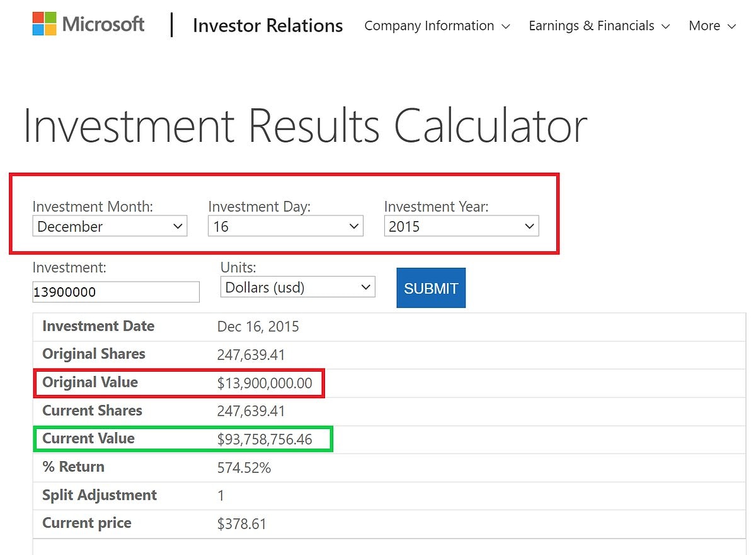This screenshot has height=555, width=756.
Task: Open the Investment Year dropdown showing 2015
Action: pyautogui.click(x=461, y=227)
